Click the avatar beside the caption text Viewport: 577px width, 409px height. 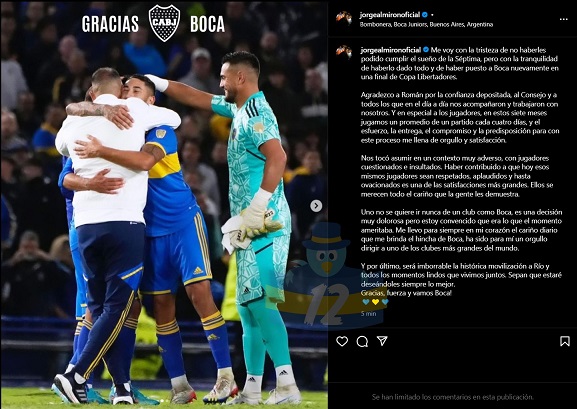tap(344, 52)
